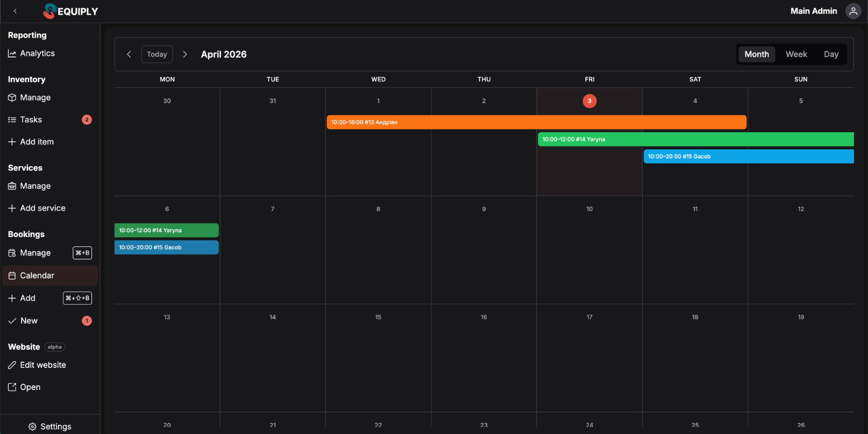This screenshot has width=868, height=434.
Task: Click the ⌘+B shortcut badge
Action: click(82, 253)
